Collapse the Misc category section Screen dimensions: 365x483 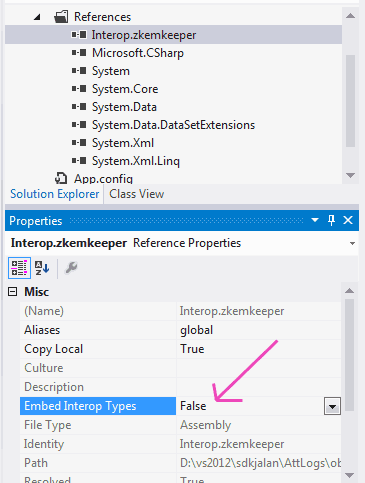[x=12, y=292]
